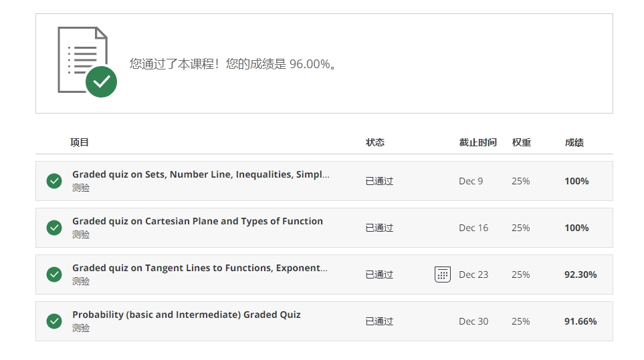Image resolution: width=644 pixels, height=360 pixels.
Task: Click the document with green checkmark icon
Action: pyautogui.click(x=87, y=62)
